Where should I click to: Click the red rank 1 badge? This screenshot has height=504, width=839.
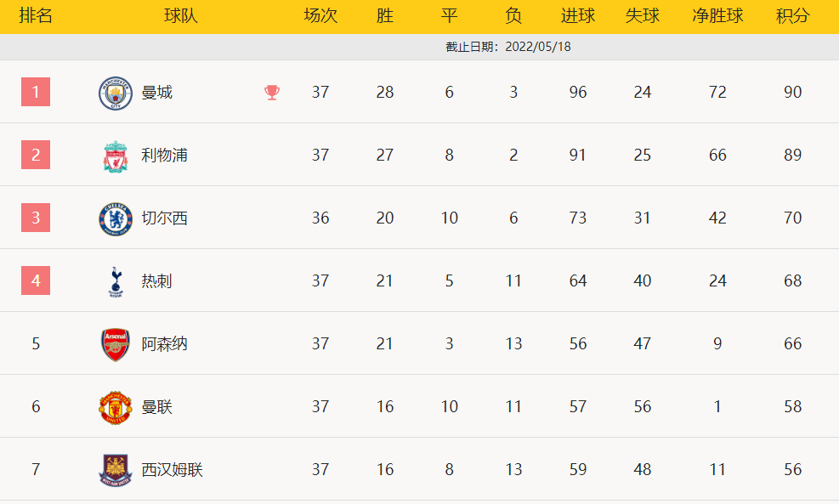[x=36, y=92]
